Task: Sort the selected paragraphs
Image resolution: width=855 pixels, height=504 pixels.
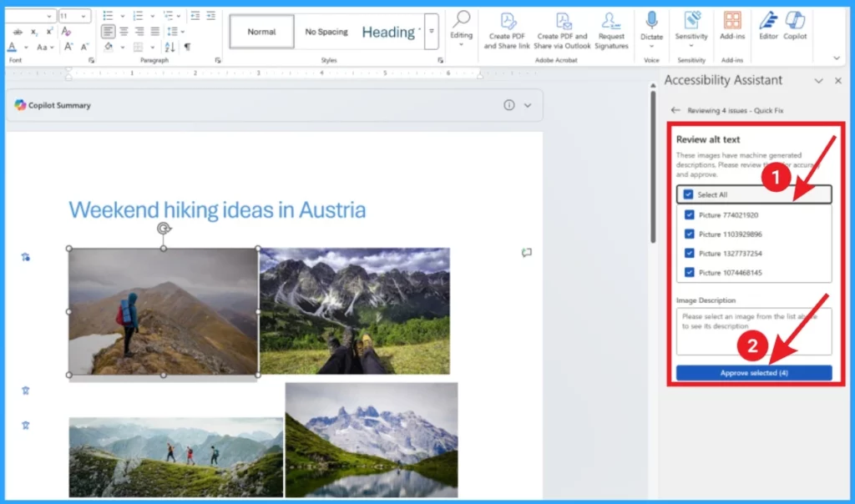Action: click(x=170, y=48)
